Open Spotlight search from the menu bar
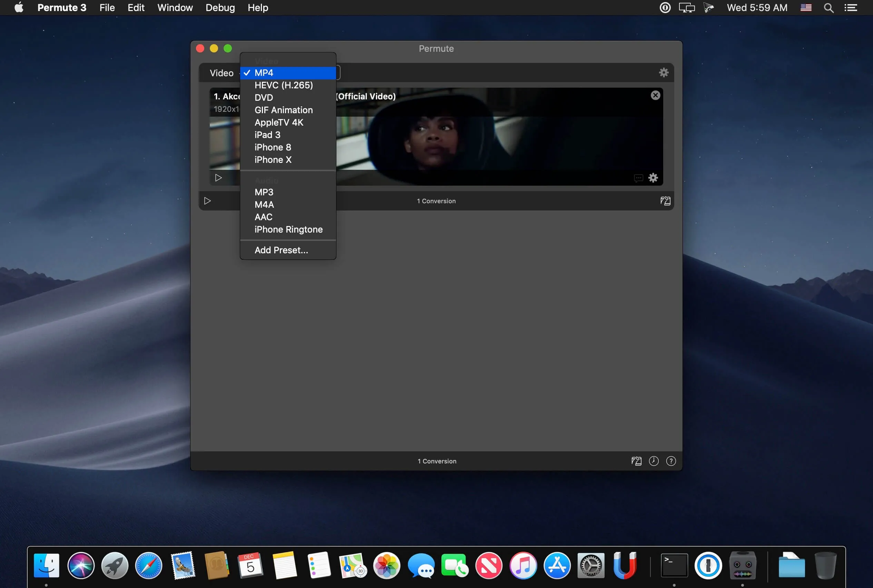 pos(828,8)
